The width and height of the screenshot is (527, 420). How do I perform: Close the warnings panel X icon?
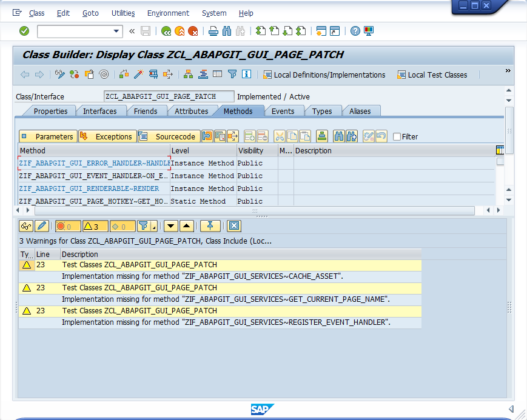pos(234,226)
